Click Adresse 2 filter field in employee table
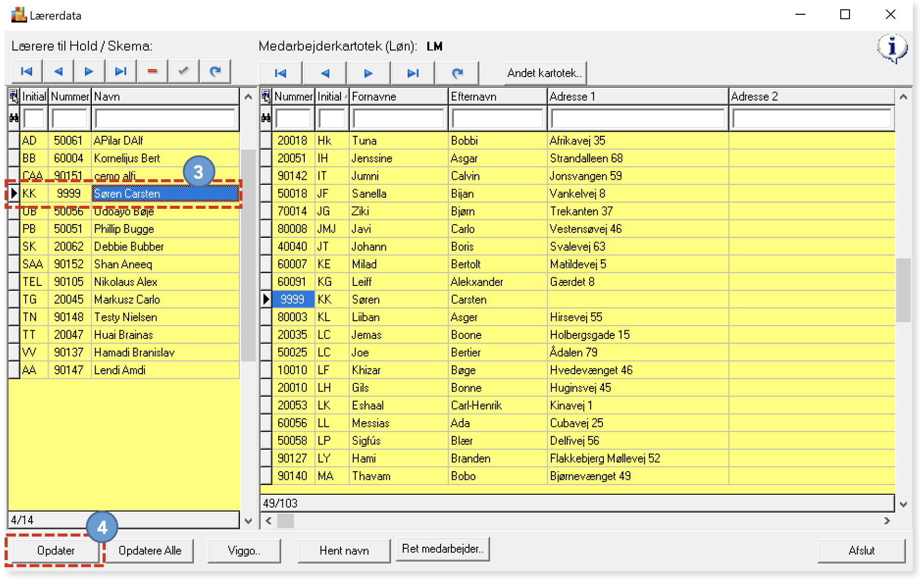The height and width of the screenshot is (582, 924). click(812, 118)
